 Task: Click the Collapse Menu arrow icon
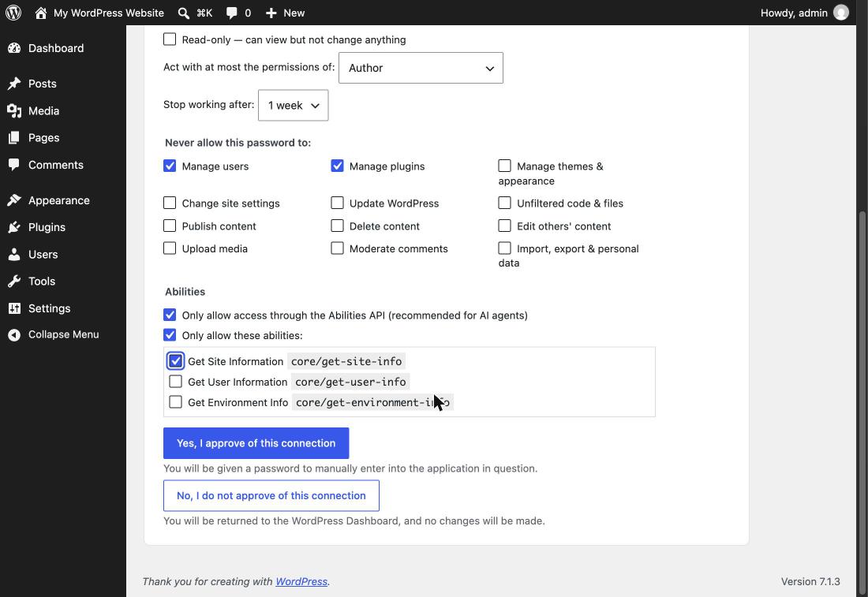click(14, 334)
